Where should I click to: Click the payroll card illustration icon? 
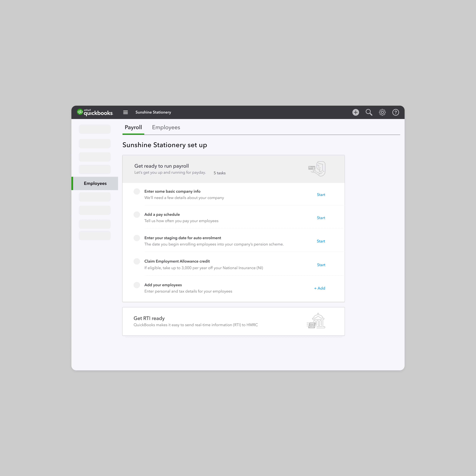pyautogui.click(x=317, y=169)
